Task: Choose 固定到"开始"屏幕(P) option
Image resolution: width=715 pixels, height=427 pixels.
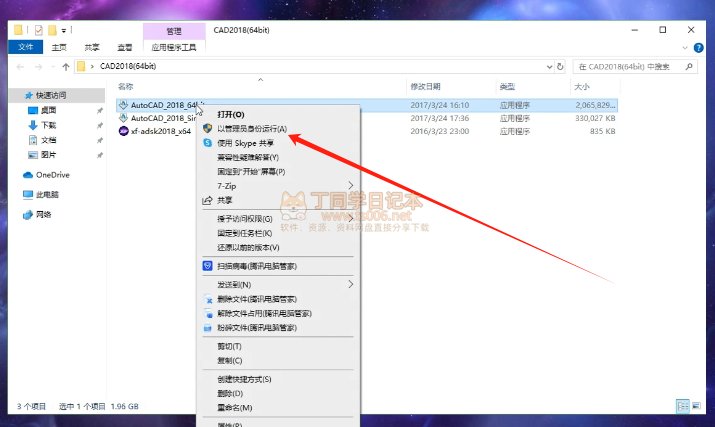Action: click(x=251, y=172)
